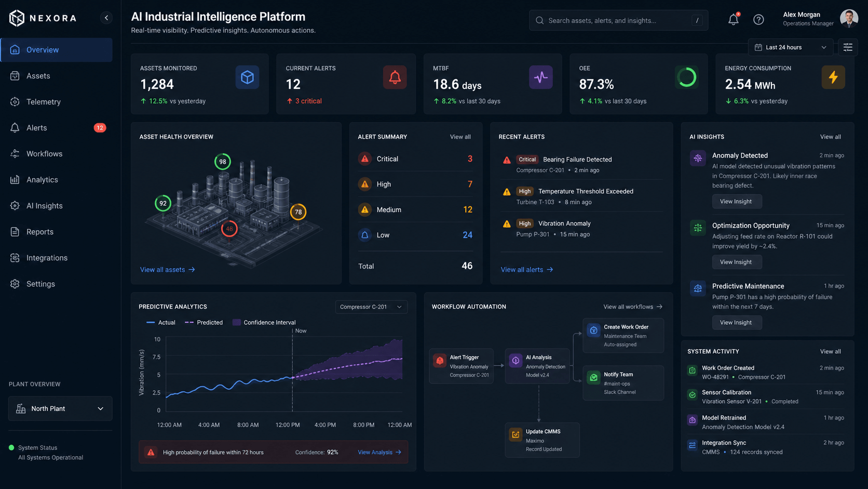This screenshot has width=868, height=489.
Task: Click View all in AI Insights
Action: 830,137
